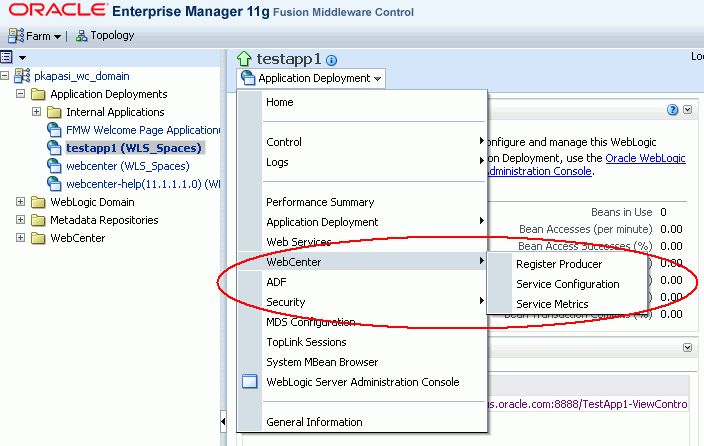Open WebLogic Server Administration Console menu item

pyautogui.click(x=362, y=382)
